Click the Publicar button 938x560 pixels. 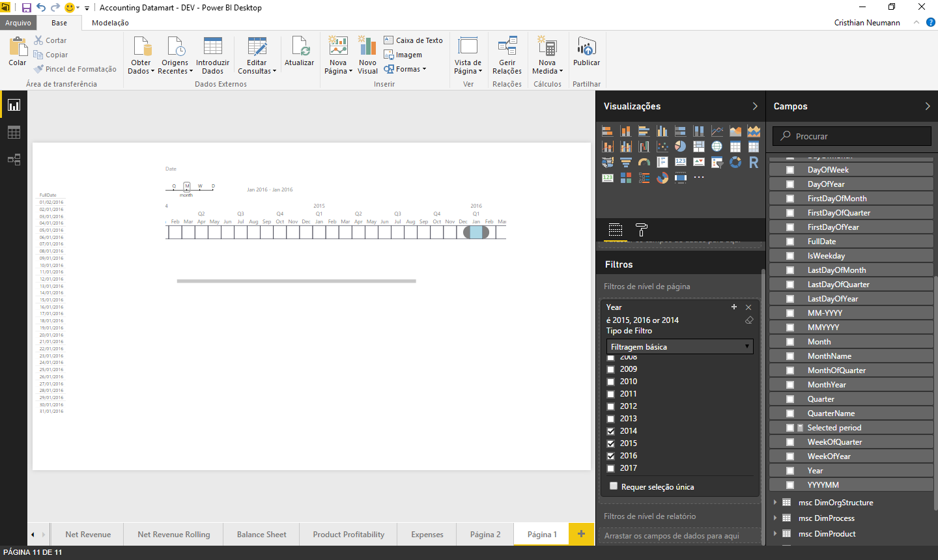[x=586, y=51]
